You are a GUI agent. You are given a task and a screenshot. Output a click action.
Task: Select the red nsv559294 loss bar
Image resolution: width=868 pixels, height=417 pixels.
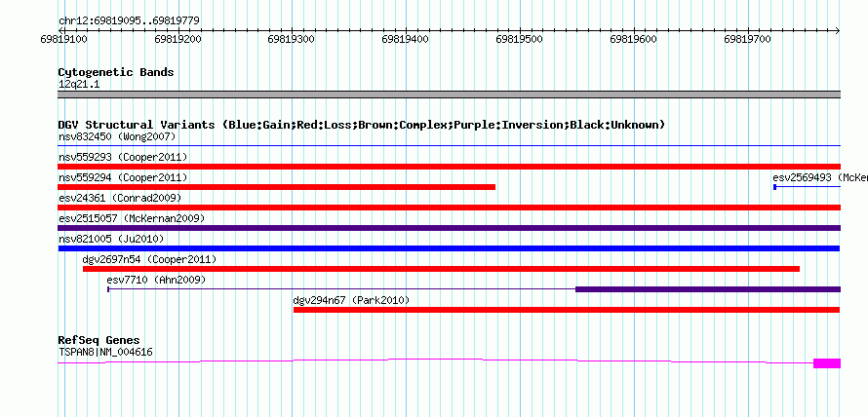[x=277, y=187]
